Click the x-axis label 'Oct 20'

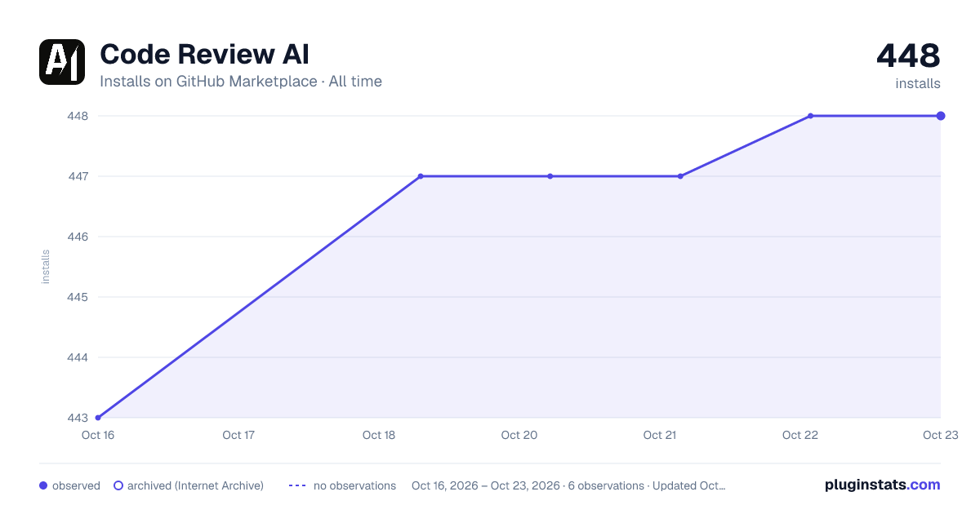point(519,436)
